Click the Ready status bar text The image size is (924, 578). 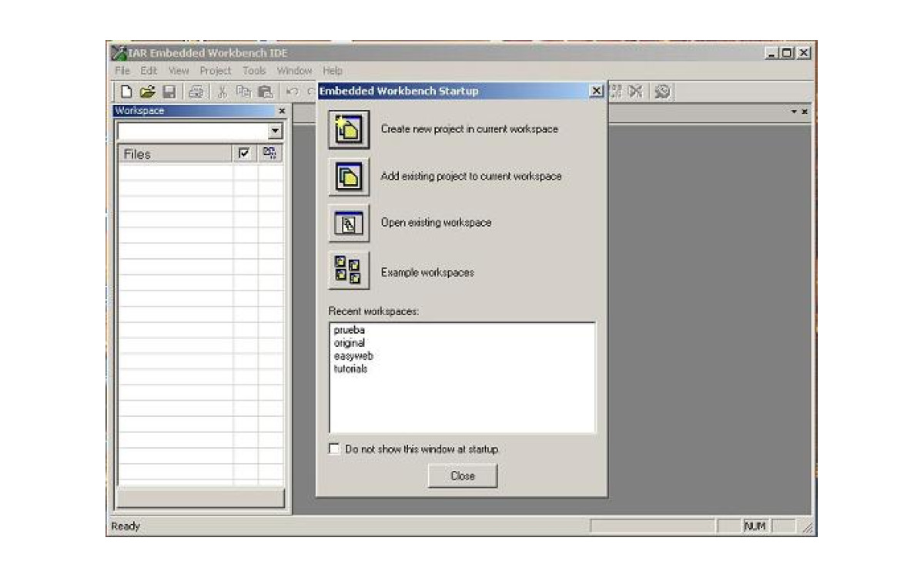point(126,527)
